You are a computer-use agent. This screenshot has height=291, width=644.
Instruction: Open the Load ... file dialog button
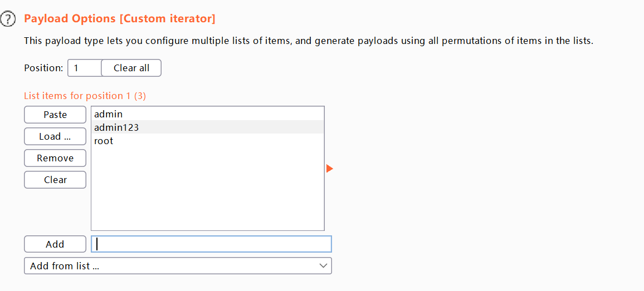(55, 136)
